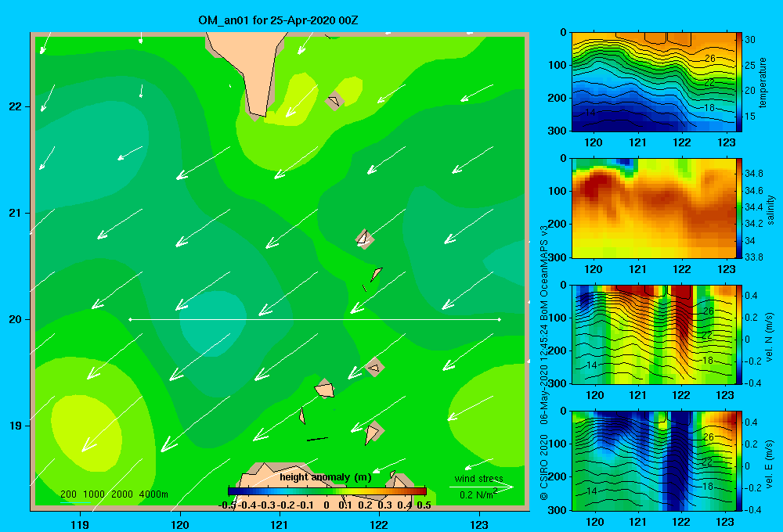The width and height of the screenshot is (783, 532).
Task: Click longitude label 121 on main map
Action: tap(280, 524)
